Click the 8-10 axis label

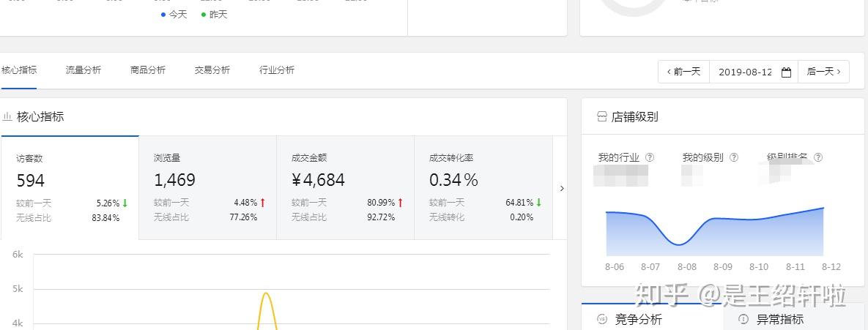coord(759,267)
